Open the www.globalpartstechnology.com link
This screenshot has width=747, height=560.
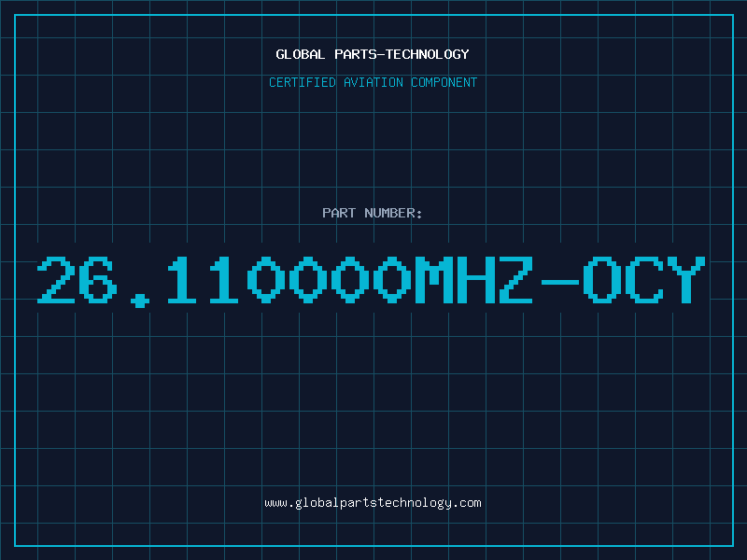(373, 503)
